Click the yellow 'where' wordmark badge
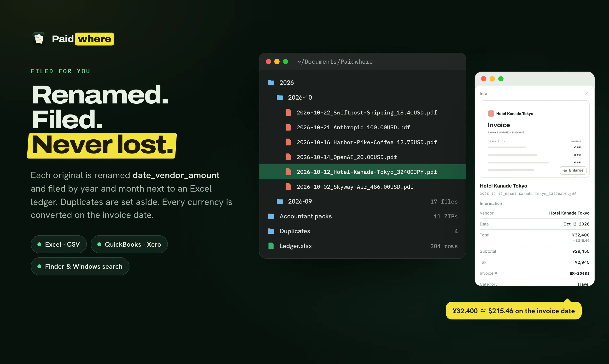Viewport: 609px width, 364px height. click(94, 39)
